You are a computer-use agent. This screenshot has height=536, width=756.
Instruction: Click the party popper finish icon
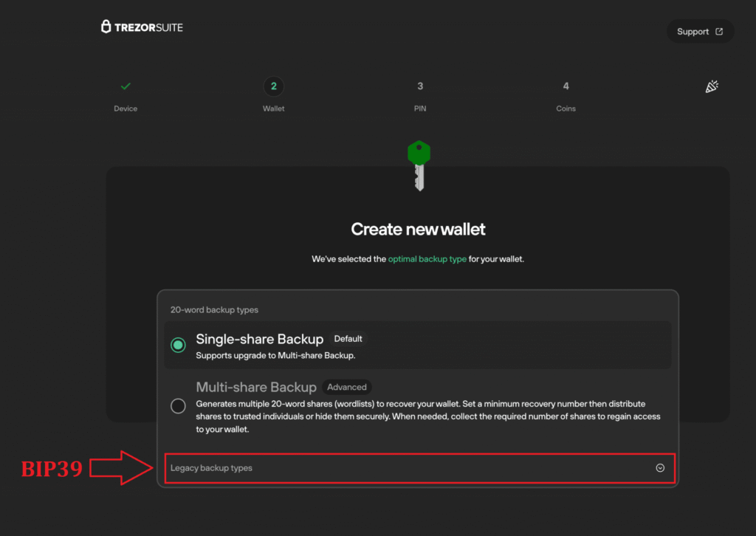712,86
